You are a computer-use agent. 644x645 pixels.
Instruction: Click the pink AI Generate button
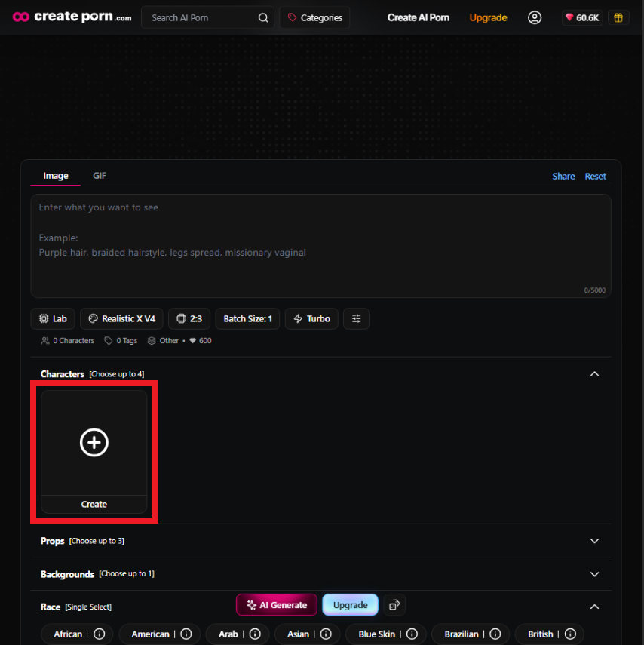pos(277,605)
